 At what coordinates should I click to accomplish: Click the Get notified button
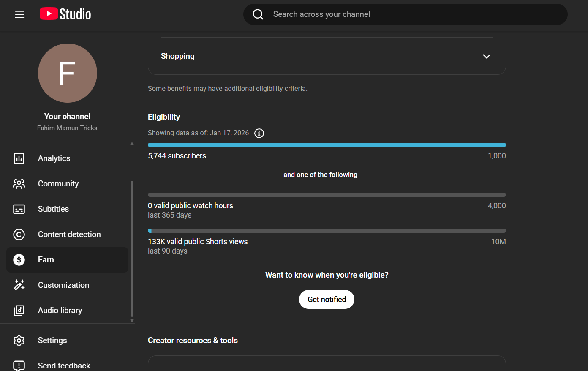[327, 300]
